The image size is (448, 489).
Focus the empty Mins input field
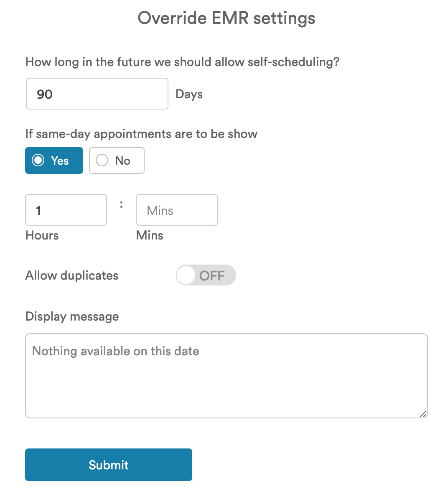click(x=176, y=210)
